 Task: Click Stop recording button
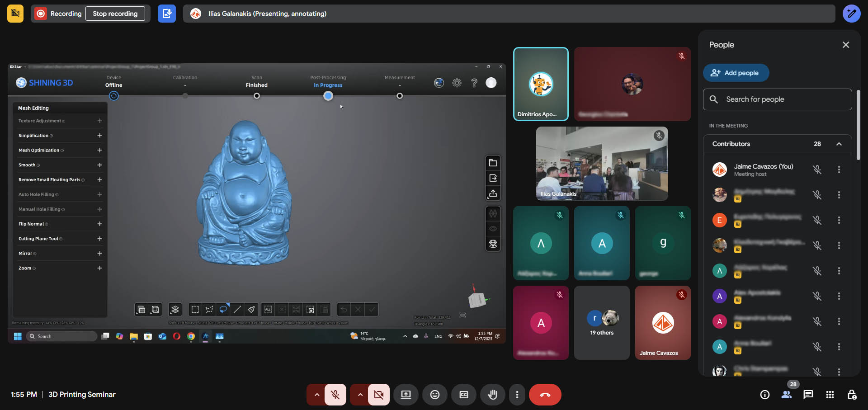coord(115,14)
